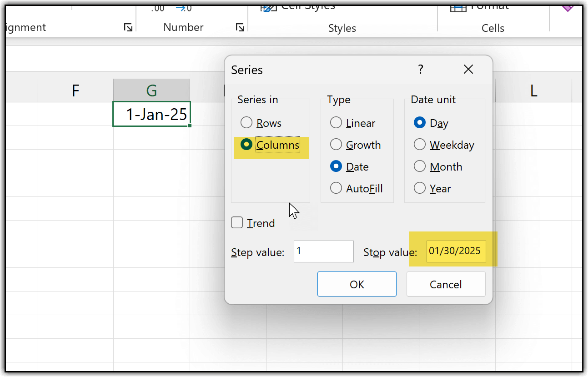Click the decrease decimal icon

pos(184,8)
